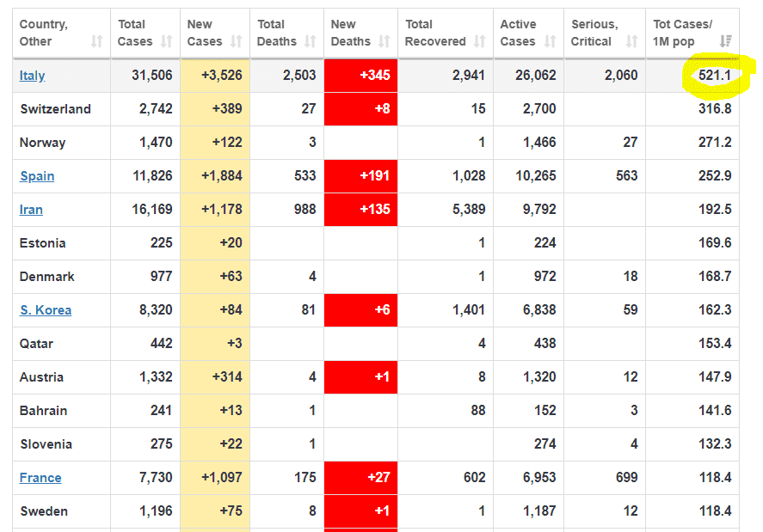Screen dimensions: 763x532
Task: Click the Serious, Critical sort arrows icon
Action: tap(632, 41)
